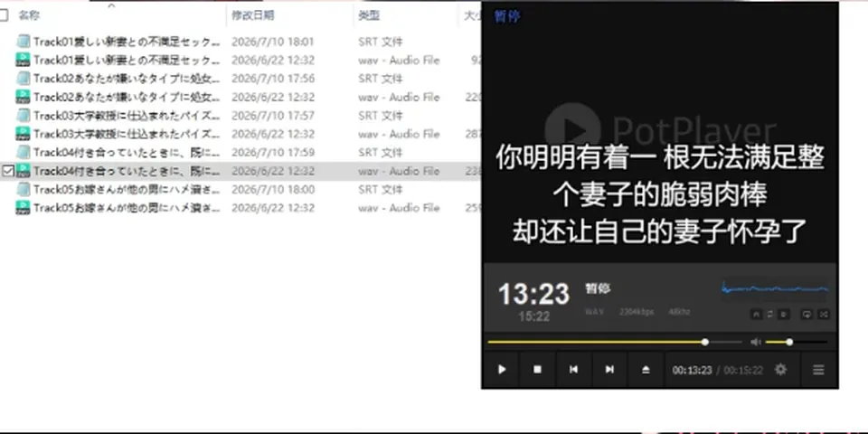The image size is (868, 434).
Task: Click the Track02 SRT file name text
Action: tap(127, 79)
